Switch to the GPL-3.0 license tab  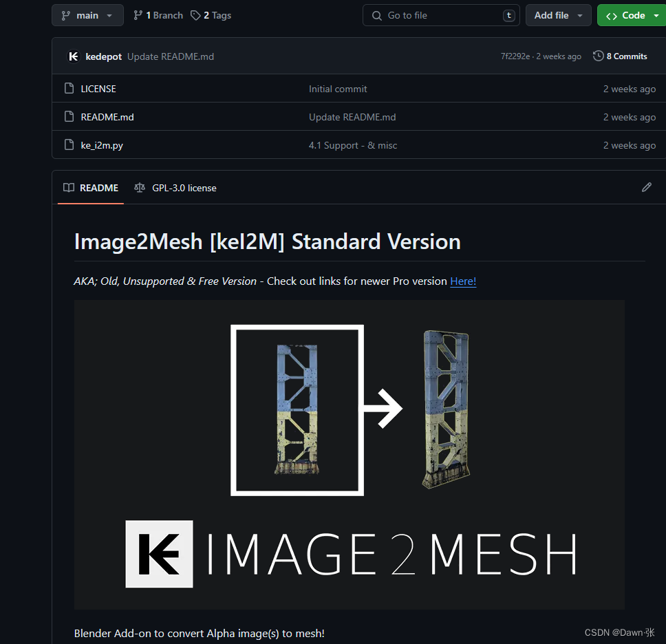pos(175,188)
